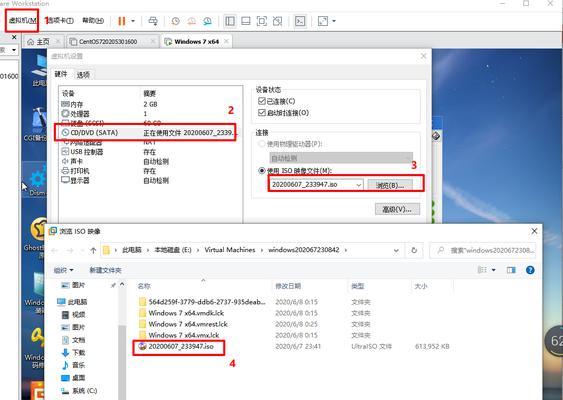Click the 高级(V)... button
The width and height of the screenshot is (563, 400).
click(397, 209)
